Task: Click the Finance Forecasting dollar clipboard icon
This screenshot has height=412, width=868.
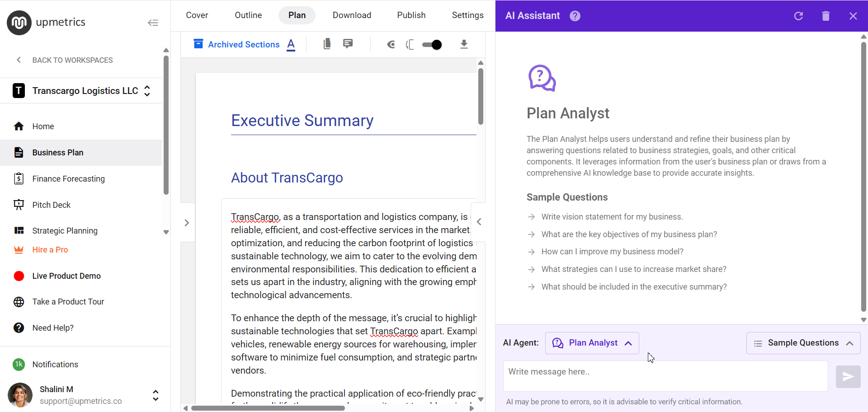Action: [x=19, y=179]
